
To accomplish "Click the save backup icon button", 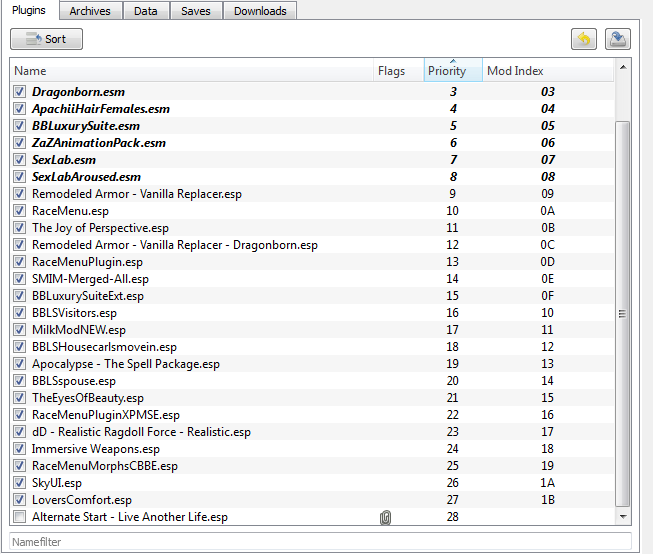I will click(617, 39).
